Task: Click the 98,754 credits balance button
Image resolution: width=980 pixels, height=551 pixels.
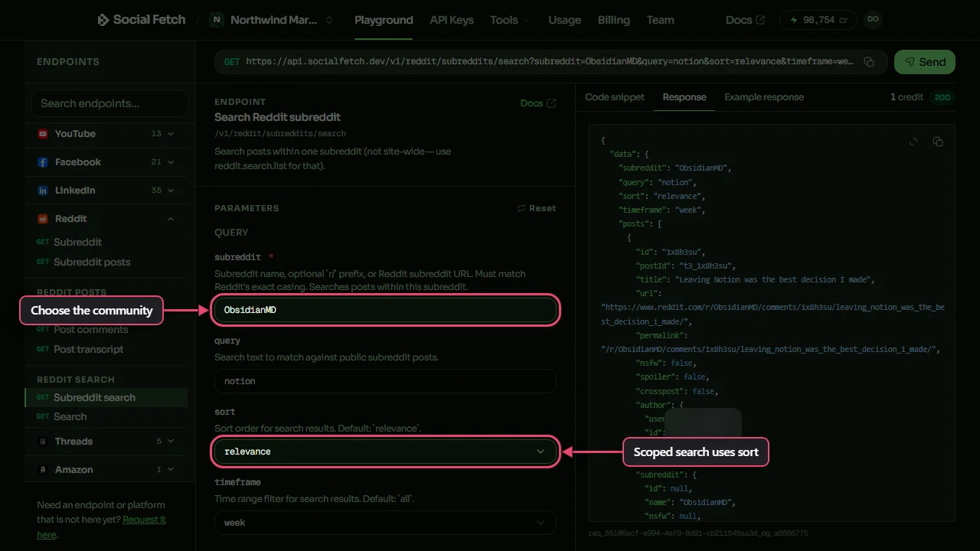Action: click(818, 20)
